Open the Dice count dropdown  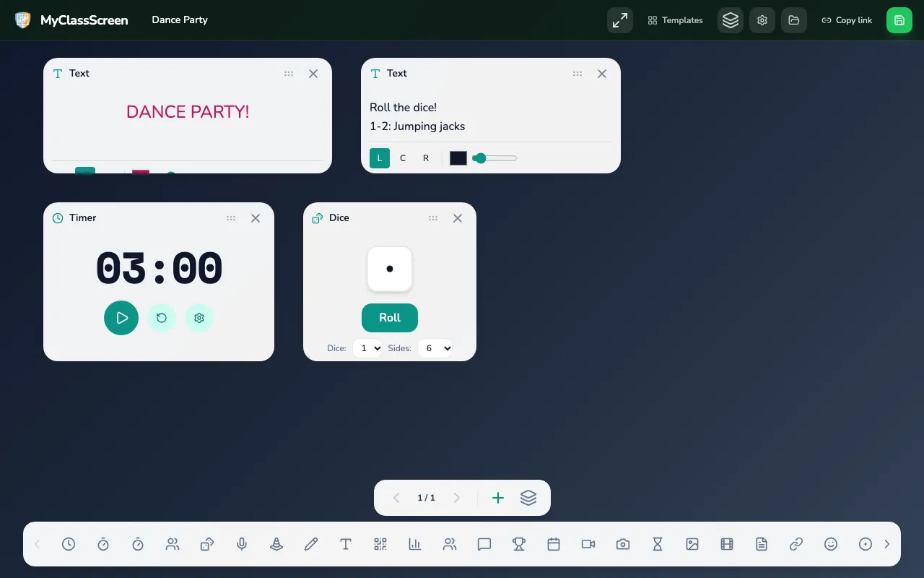pos(367,348)
